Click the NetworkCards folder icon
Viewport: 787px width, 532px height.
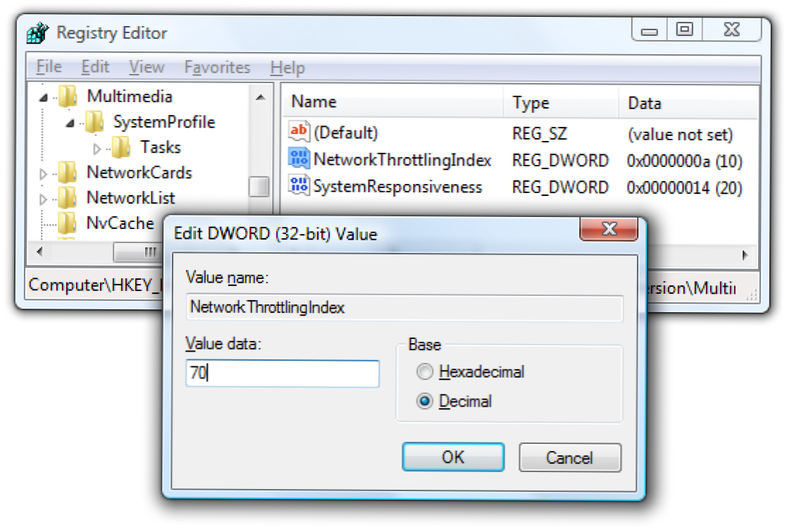point(67,173)
